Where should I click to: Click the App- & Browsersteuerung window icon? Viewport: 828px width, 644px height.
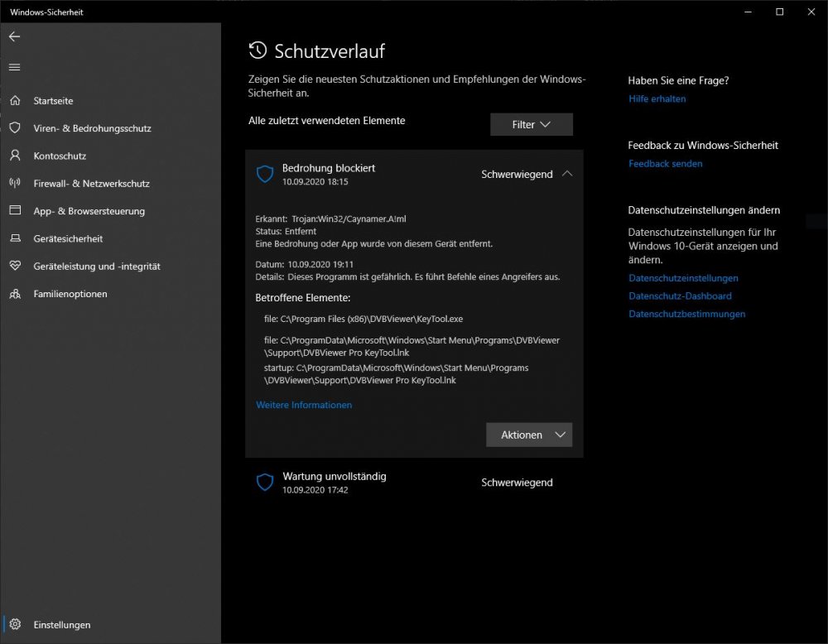15,211
